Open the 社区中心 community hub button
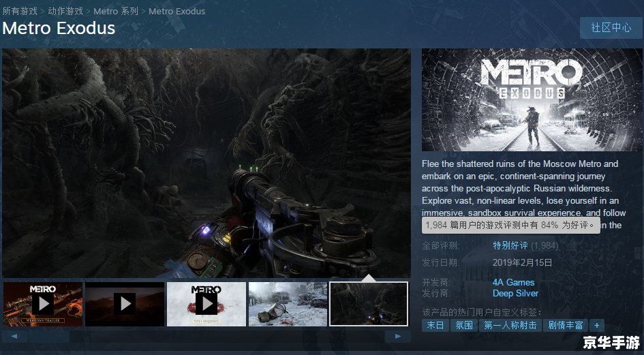 [x=611, y=28]
